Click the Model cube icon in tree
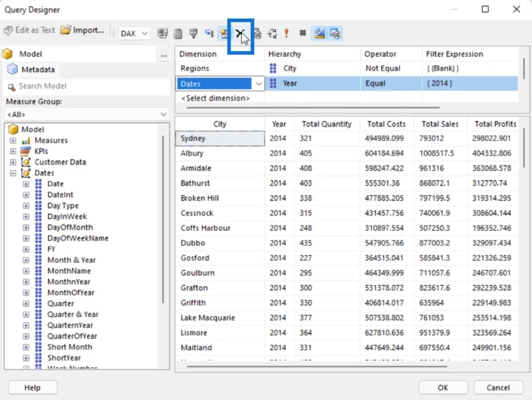Image resolution: width=532 pixels, height=400 pixels. click(13, 129)
